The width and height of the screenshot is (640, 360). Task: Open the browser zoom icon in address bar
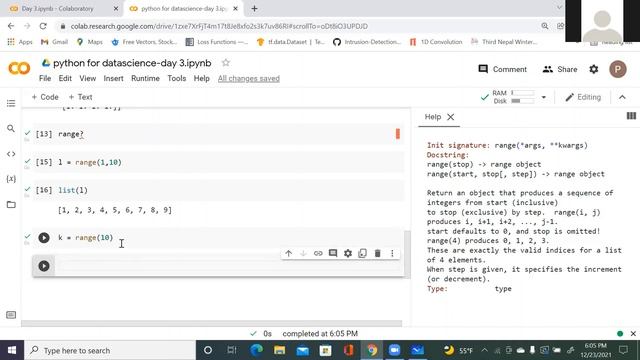point(544,26)
